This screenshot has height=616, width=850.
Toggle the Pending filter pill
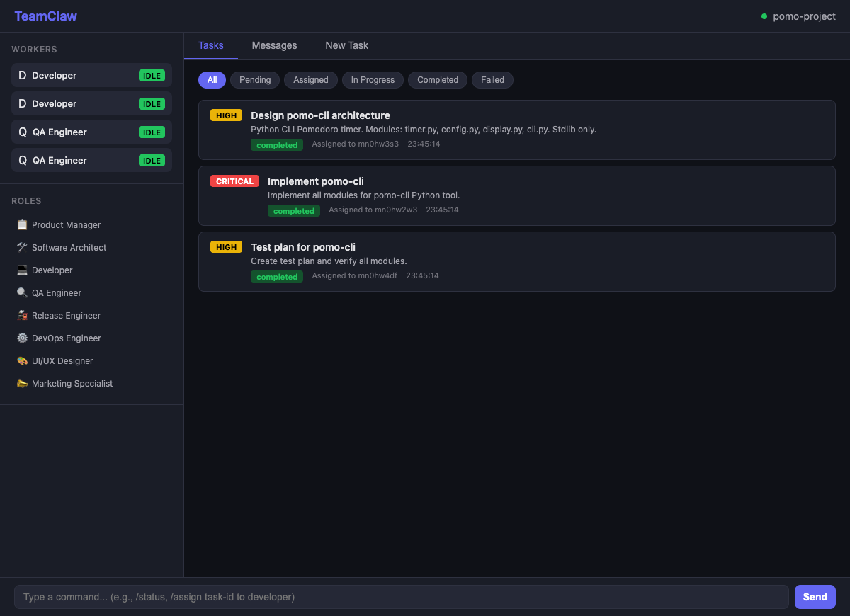tap(254, 80)
